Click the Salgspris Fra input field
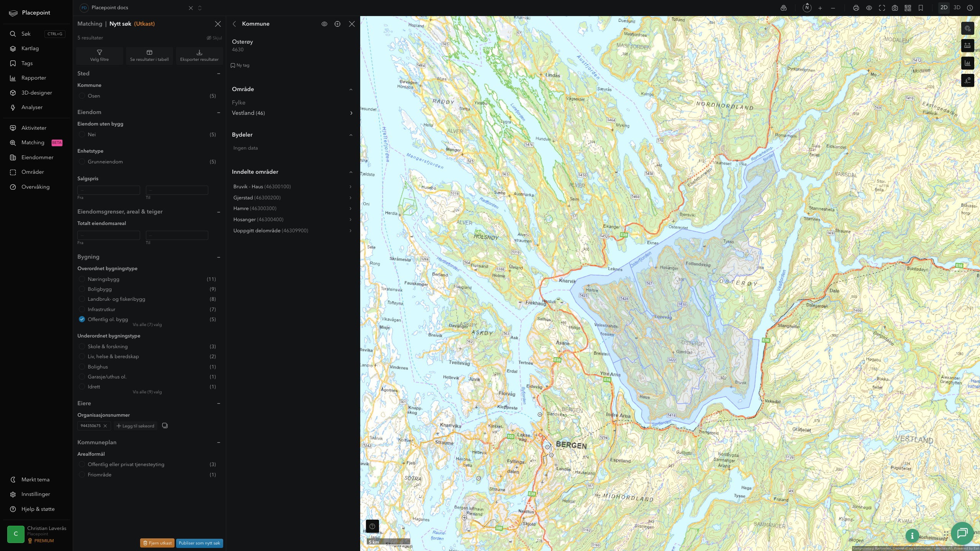Image resolution: width=980 pixels, height=551 pixels. [x=109, y=190]
